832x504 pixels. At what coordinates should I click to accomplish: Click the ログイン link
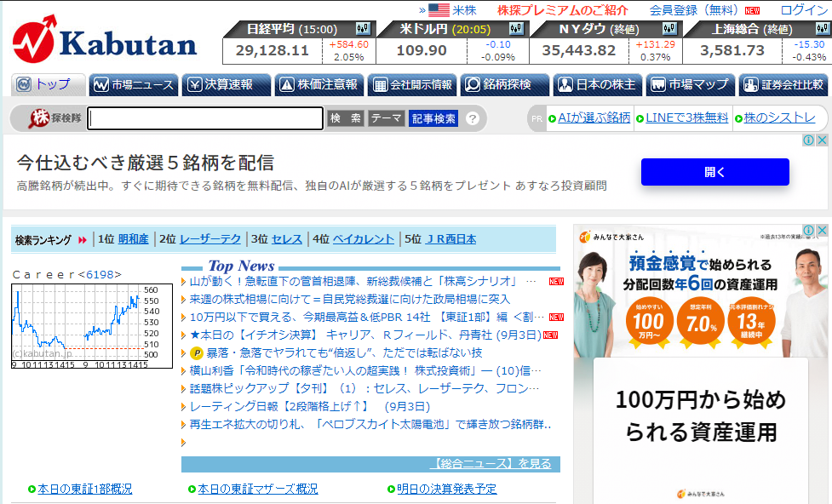[x=804, y=10]
